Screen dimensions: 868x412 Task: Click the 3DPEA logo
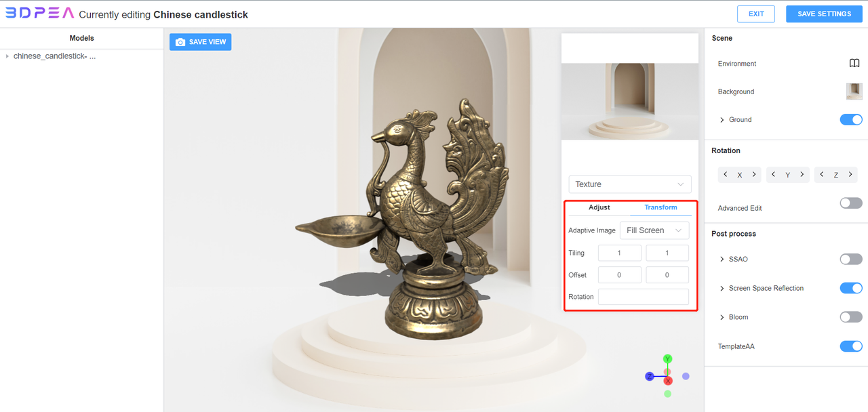39,14
